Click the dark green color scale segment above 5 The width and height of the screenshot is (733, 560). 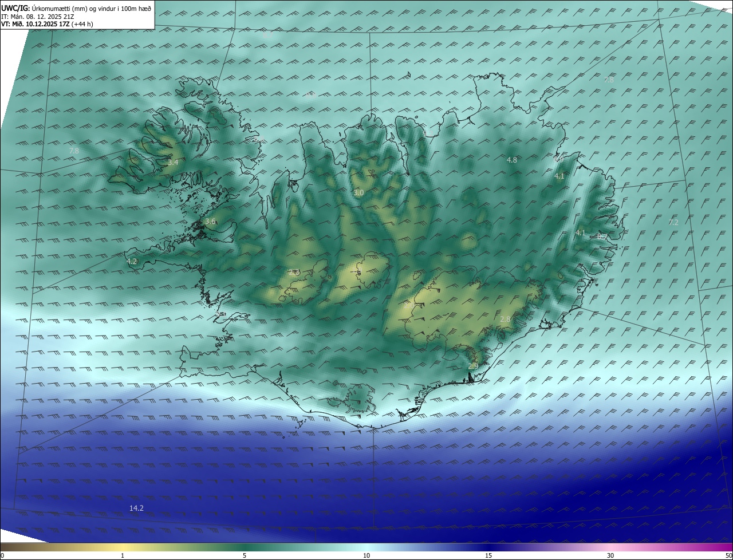click(x=245, y=547)
